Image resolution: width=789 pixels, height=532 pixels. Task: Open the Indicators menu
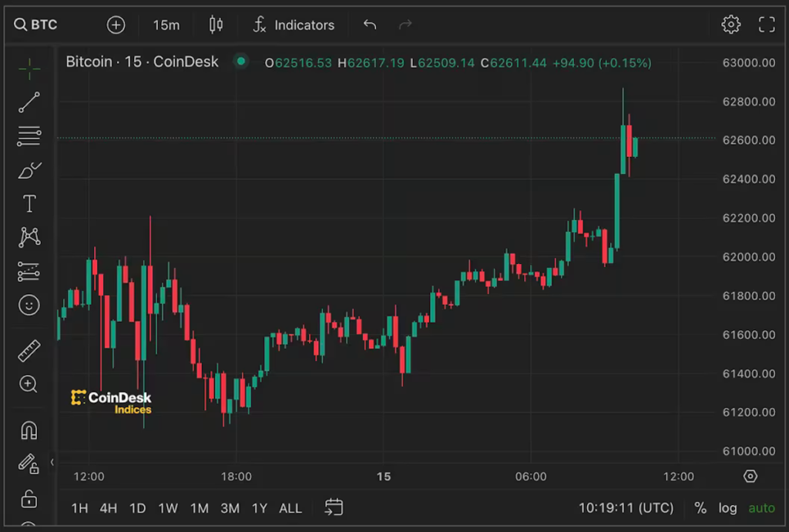pyautogui.click(x=294, y=25)
